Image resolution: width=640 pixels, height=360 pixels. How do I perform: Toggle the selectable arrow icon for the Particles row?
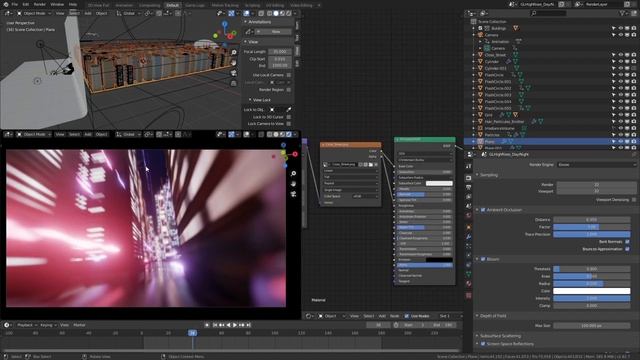pyautogui.click(x=613, y=135)
